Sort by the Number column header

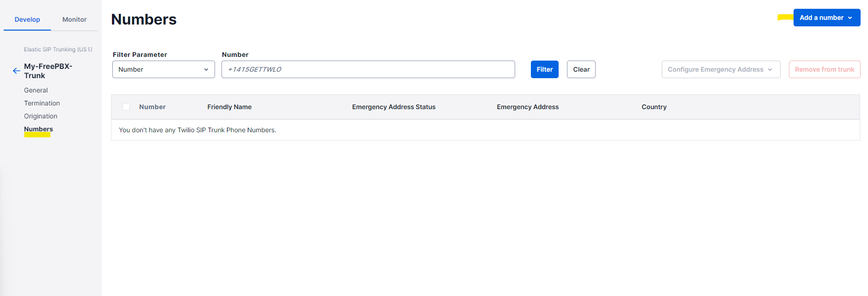click(x=152, y=106)
